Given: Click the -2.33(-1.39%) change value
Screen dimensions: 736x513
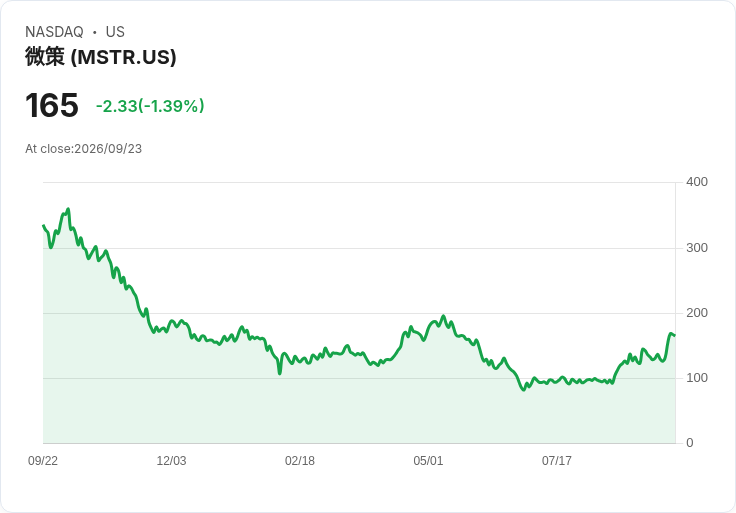Looking at the screenshot, I should 150,106.
